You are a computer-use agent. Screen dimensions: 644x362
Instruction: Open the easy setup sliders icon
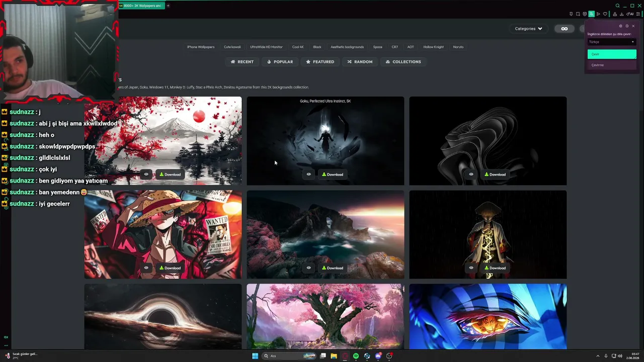pos(638,14)
